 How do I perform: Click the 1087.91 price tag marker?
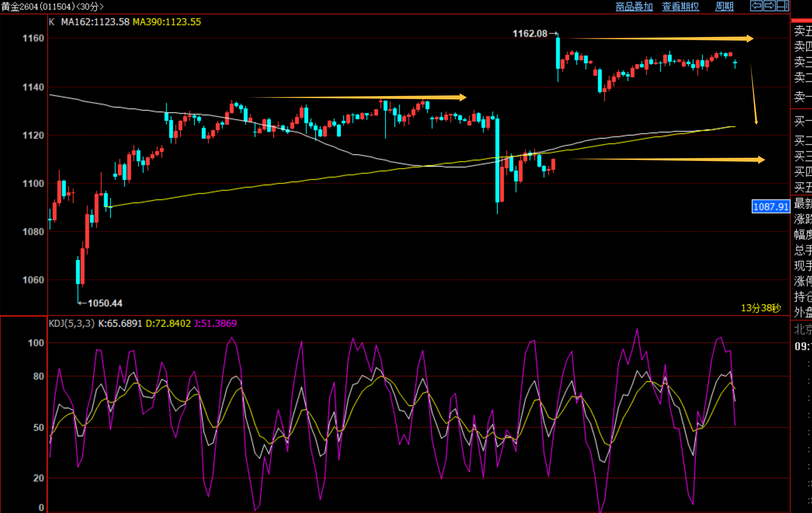point(771,207)
